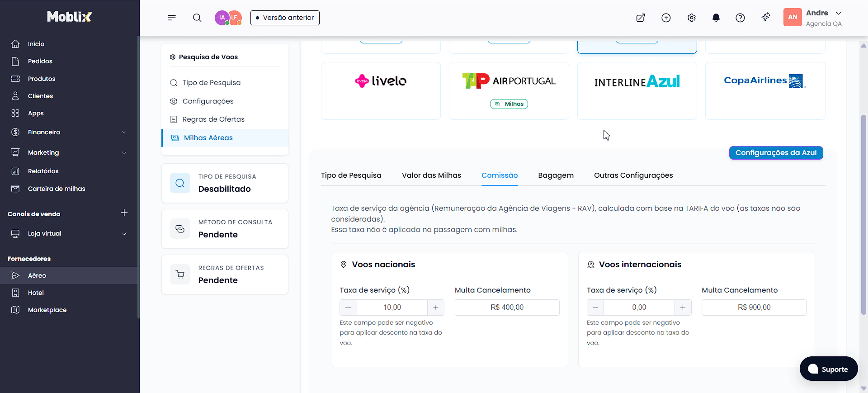Screen dimensions: 868x393
Task: Open the Suporte chat button
Action: tap(829, 369)
